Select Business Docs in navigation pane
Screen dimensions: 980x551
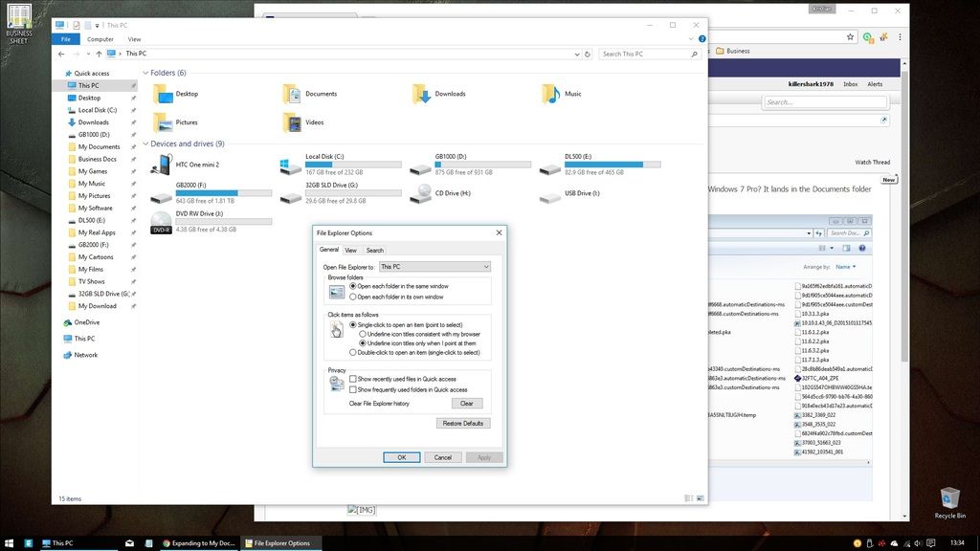pos(98,160)
